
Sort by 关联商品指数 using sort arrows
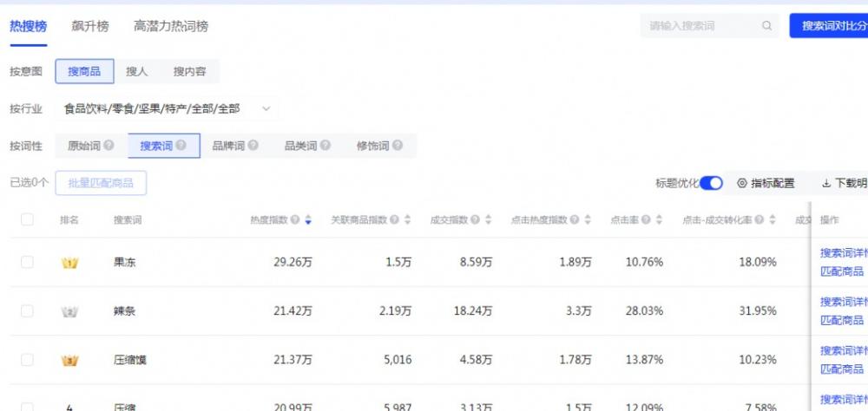tap(407, 219)
